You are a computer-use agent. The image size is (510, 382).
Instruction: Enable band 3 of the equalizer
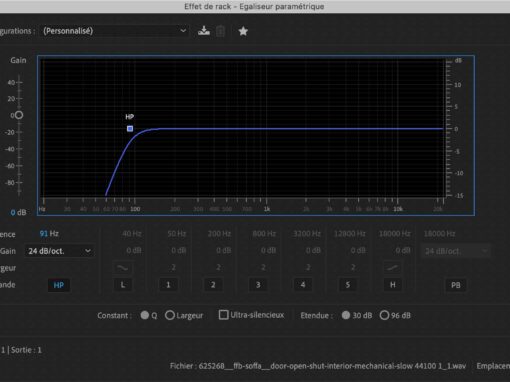(258, 285)
